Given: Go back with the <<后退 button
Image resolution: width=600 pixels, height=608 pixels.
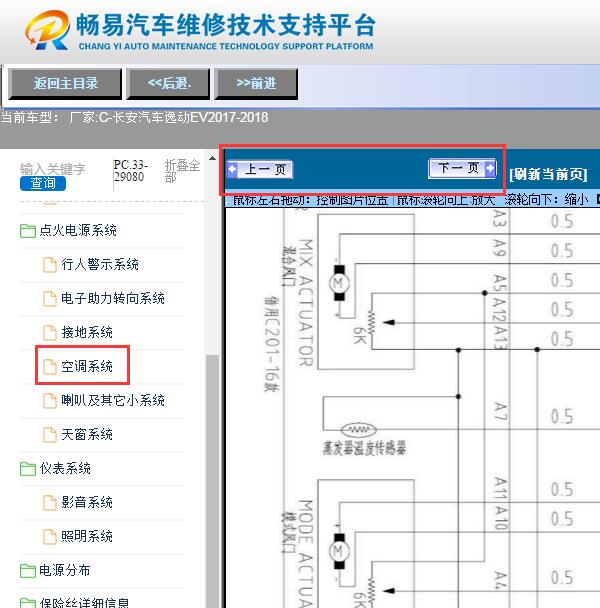Looking at the screenshot, I should 169,83.
